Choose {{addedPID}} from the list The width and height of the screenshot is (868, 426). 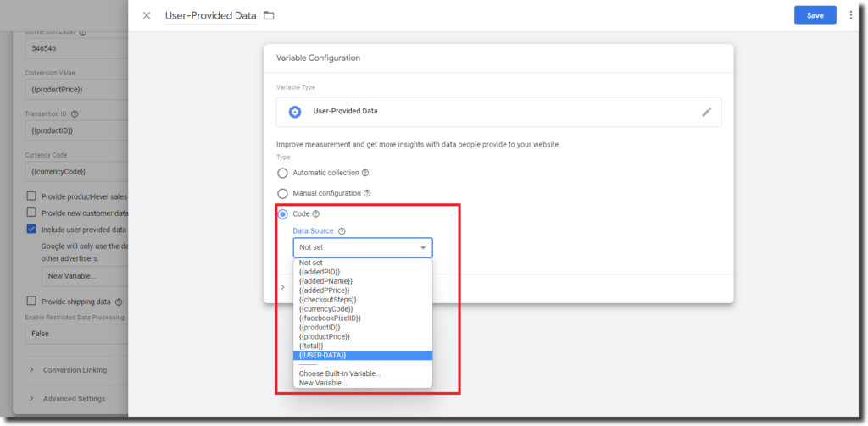[363, 272]
